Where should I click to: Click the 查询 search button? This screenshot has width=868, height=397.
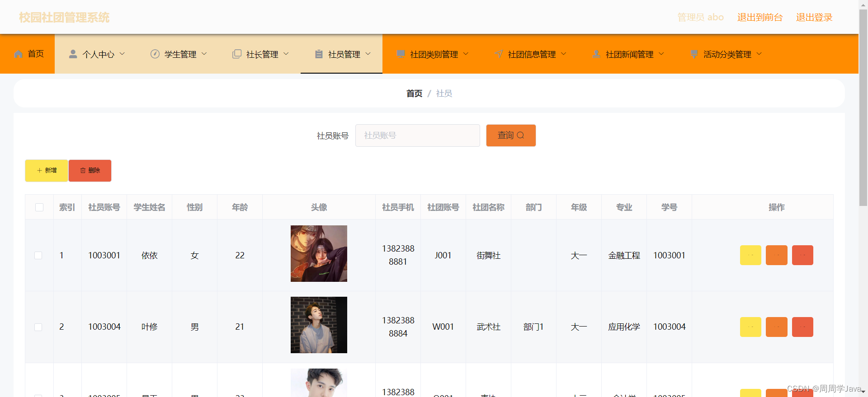pyautogui.click(x=511, y=135)
